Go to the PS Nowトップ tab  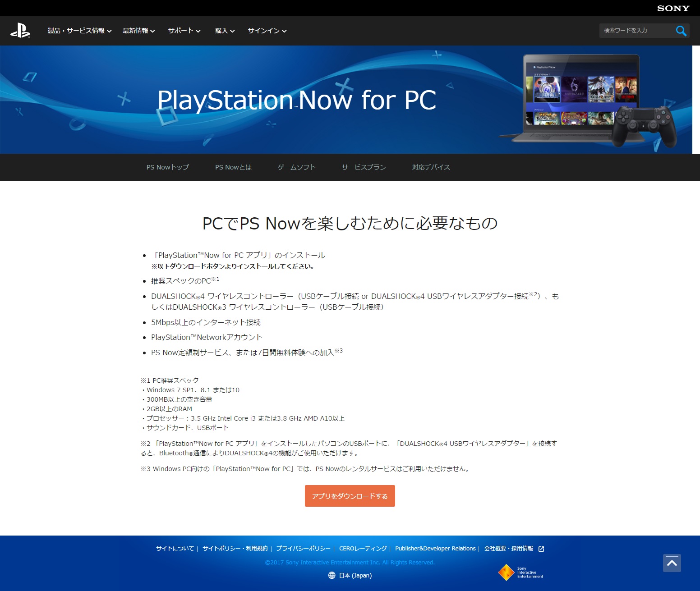(168, 167)
